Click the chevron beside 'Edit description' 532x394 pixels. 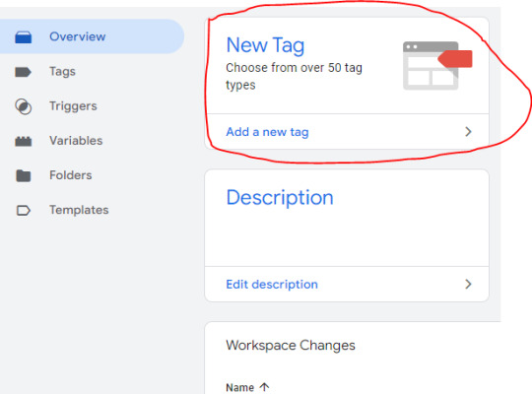coord(468,284)
